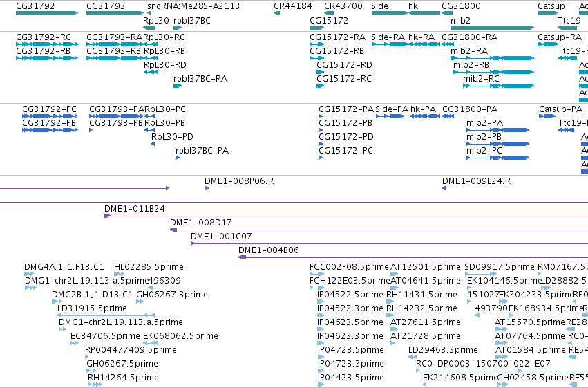Image resolution: width=588 pixels, height=388 pixels.
Task: Select protein robl37BC-PA label
Action: tap(202, 151)
